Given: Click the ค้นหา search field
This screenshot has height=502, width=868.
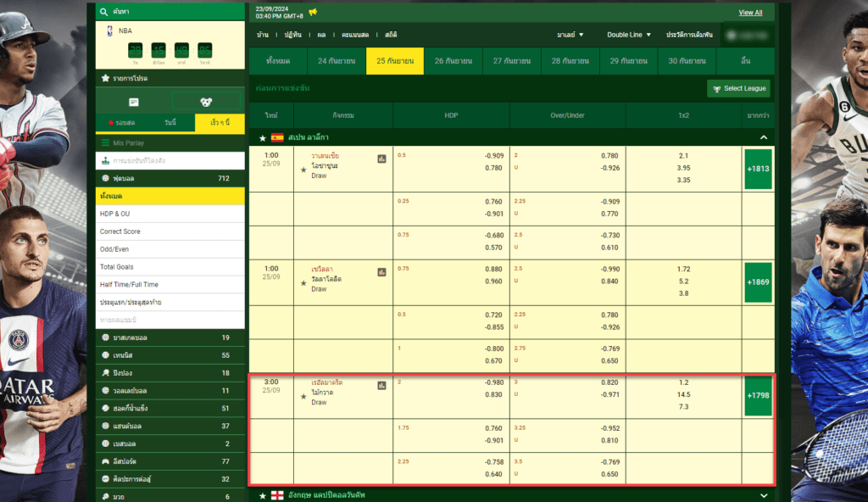Looking at the screenshot, I should (170, 12).
